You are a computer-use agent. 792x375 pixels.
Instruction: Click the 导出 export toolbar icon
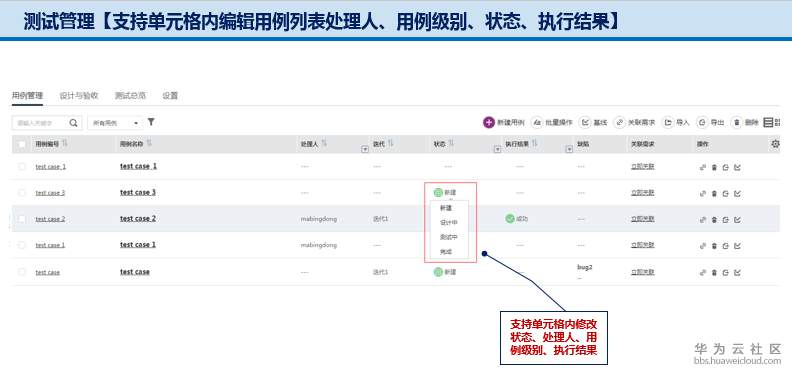point(703,122)
